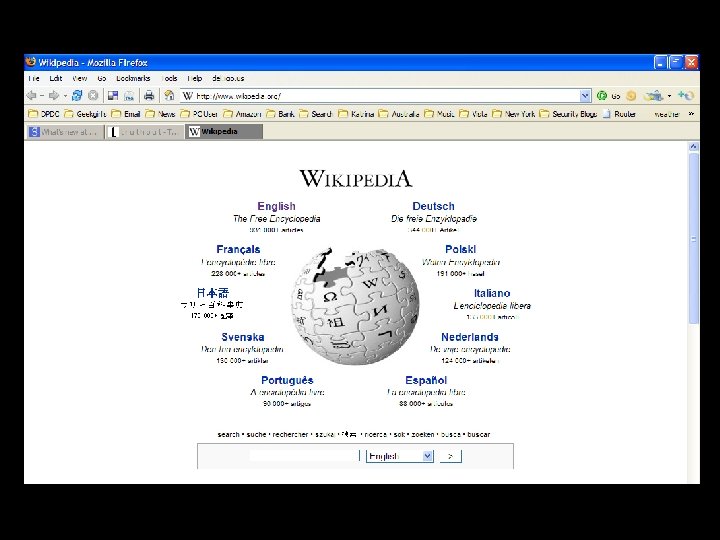
Task: Open the Email bookmark folder
Action: click(126, 114)
